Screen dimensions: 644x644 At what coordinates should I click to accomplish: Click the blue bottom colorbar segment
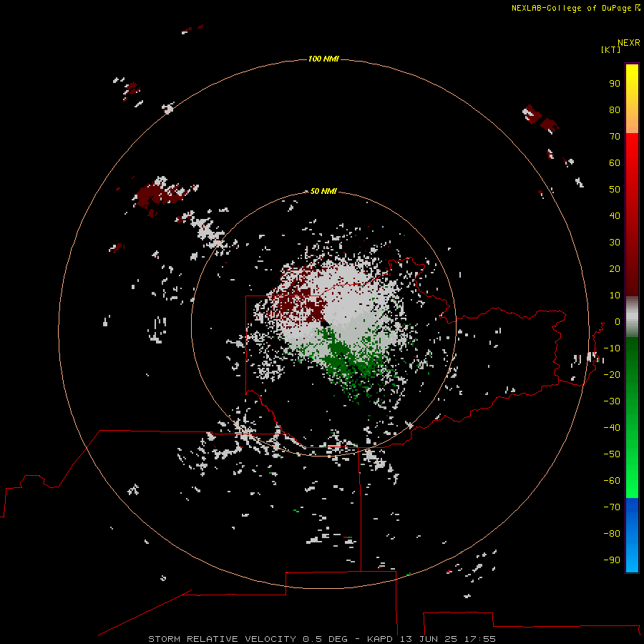click(x=632, y=535)
